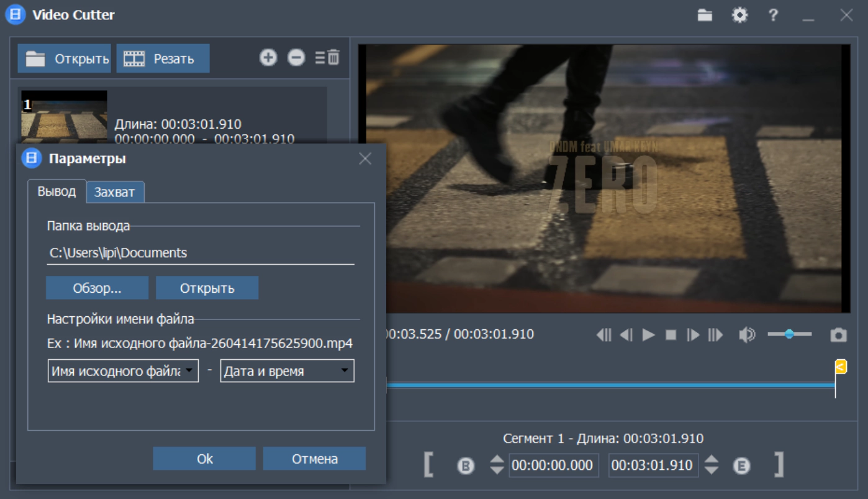This screenshot has width=868, height=499.
Task: Click the clear list trash icon
Action: (327, 58)
